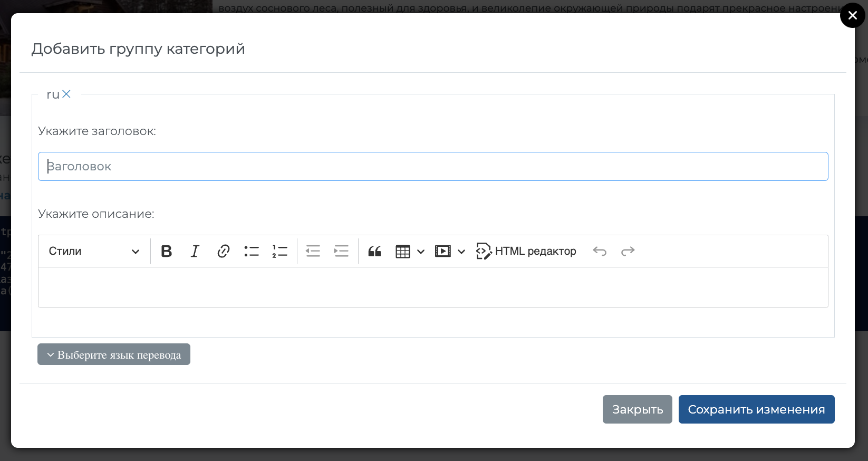Click Сохранить изменения button
This screenshot has height=461, width=868.
756,409
